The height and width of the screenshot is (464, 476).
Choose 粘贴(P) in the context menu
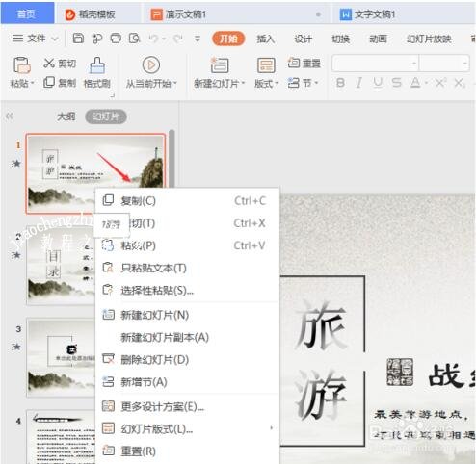(x=187, y=245)
